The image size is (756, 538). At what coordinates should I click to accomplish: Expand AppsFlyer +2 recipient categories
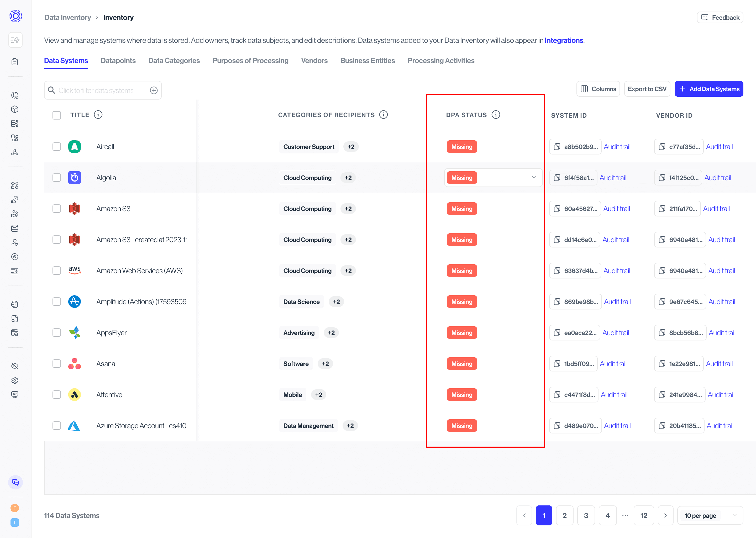331,333
